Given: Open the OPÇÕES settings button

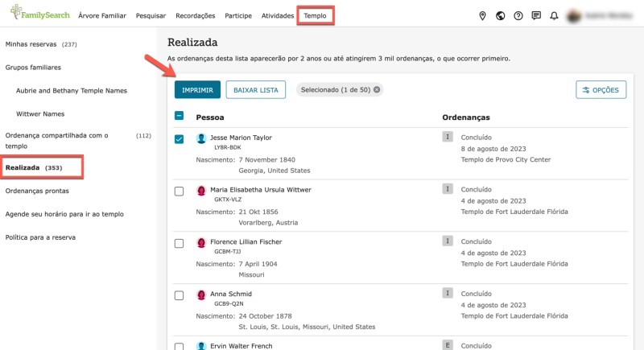Looking at the screenshot, I should [x=601, y=90].
